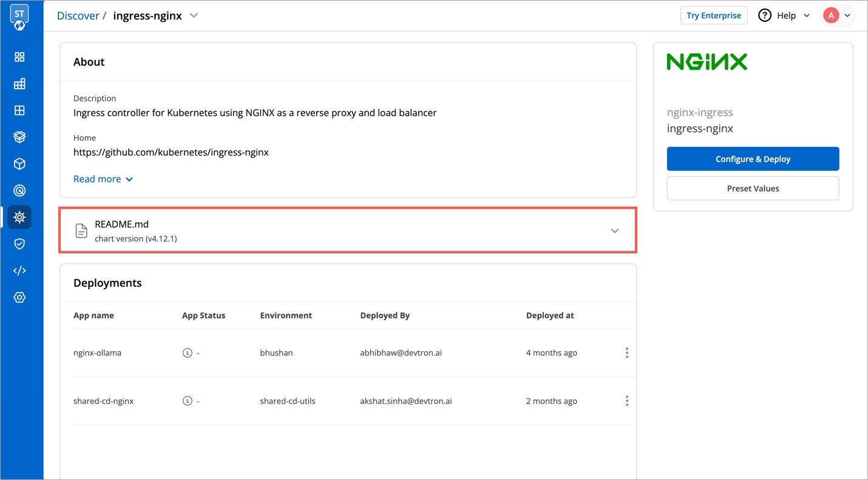Select the highlighted helm wheel Chart Store icon
This screenshot has width=868, height=480.
19,217
